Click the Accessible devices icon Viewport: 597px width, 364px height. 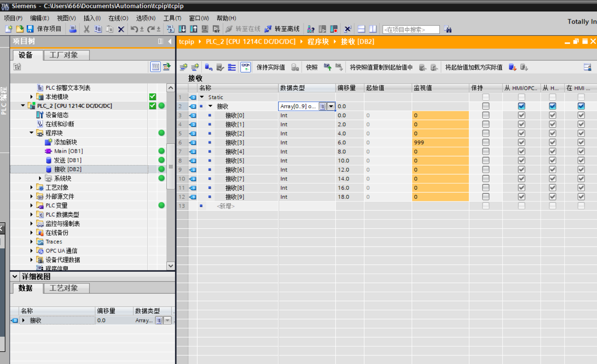pyautogui.click(x=311, y=29)
